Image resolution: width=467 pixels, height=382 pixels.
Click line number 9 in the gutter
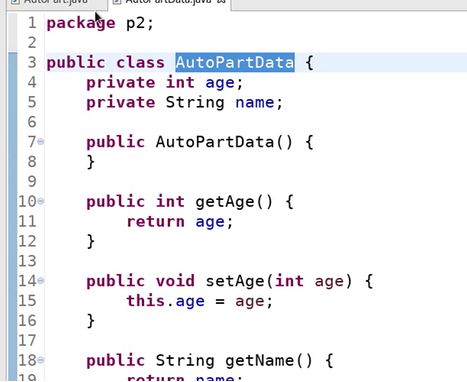click(x=32, y=182)
